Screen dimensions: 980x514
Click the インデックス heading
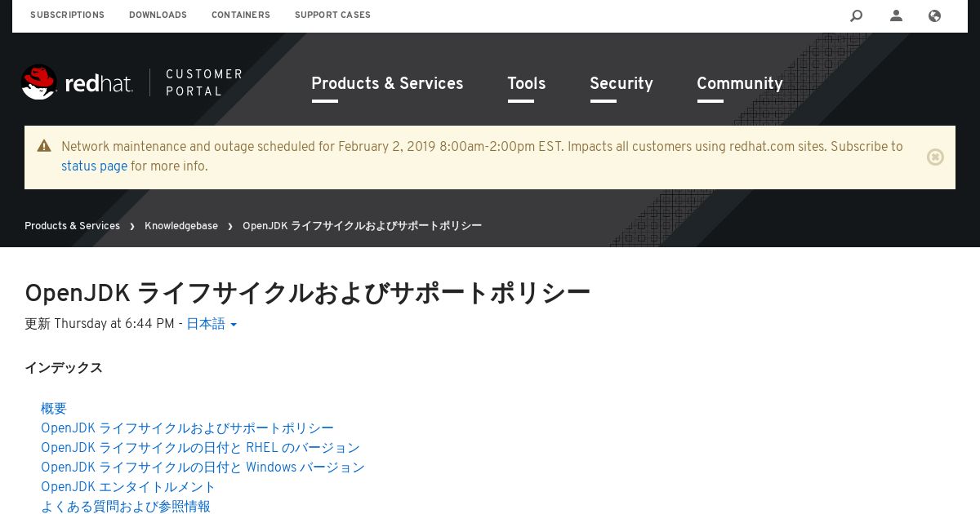pos(64,368)
